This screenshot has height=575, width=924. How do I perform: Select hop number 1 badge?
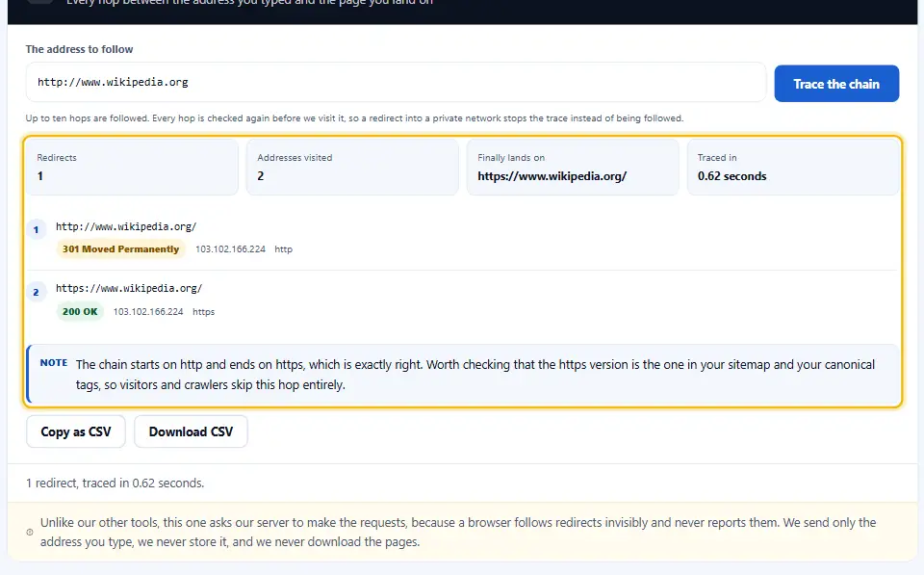point(36,229)
